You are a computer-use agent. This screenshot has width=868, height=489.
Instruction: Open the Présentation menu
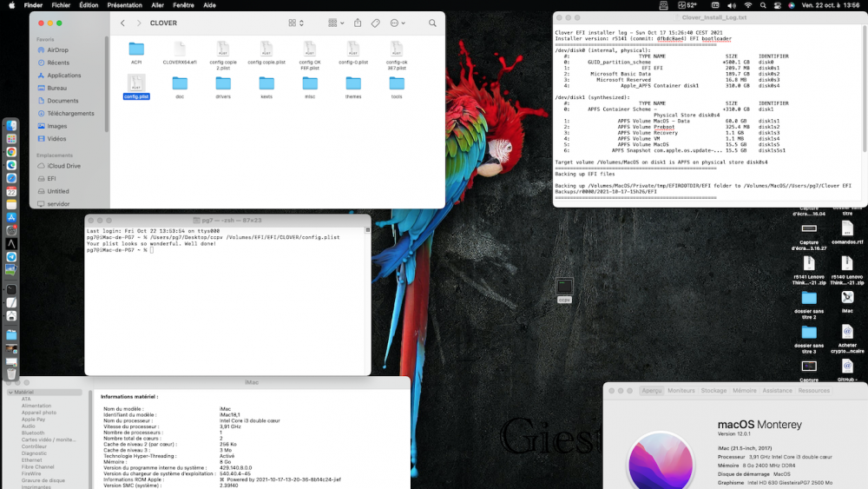point(124,5)
